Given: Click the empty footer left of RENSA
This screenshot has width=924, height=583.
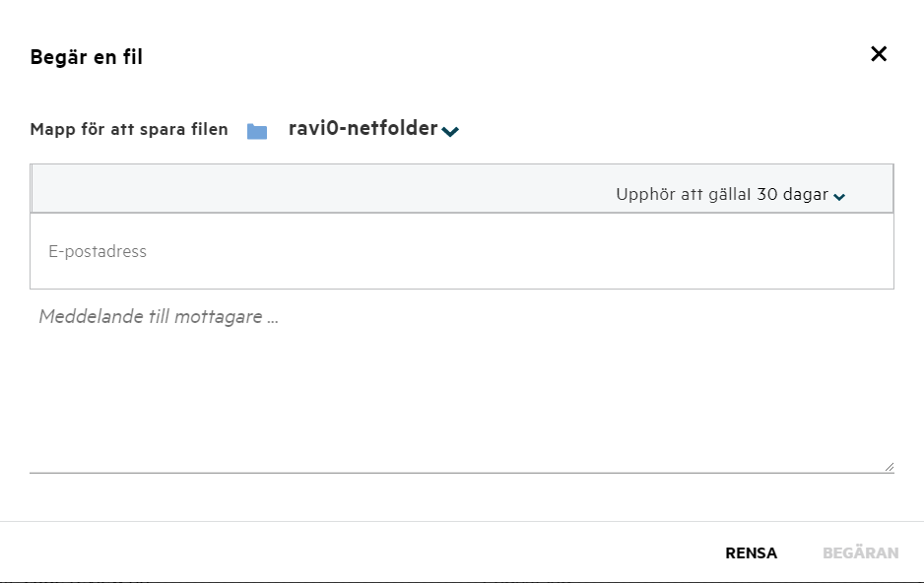Looking at the screenshot, I should pos(345,552).
